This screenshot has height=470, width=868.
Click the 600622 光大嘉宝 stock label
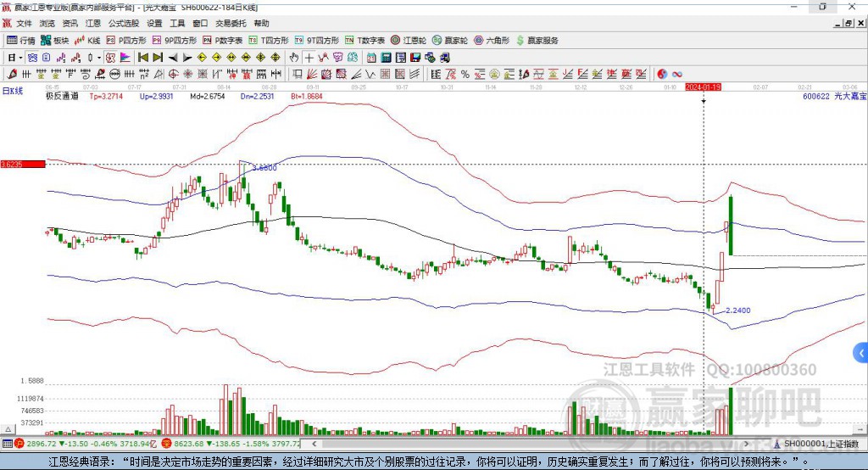coord(835,96)
